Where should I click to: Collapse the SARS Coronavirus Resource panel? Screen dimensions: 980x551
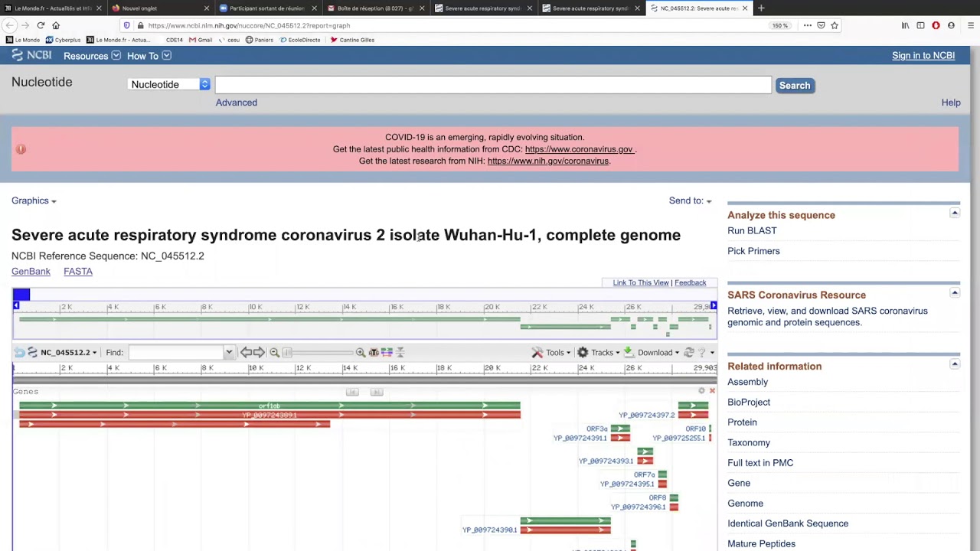point(954,292)
